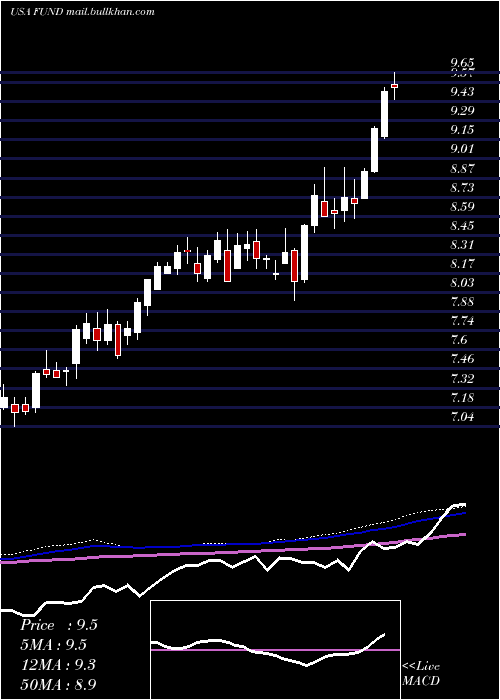This screenshot has width=500, height=700.
Task: Click the MACD inset chart panel
Action: [x=275, y=650]
